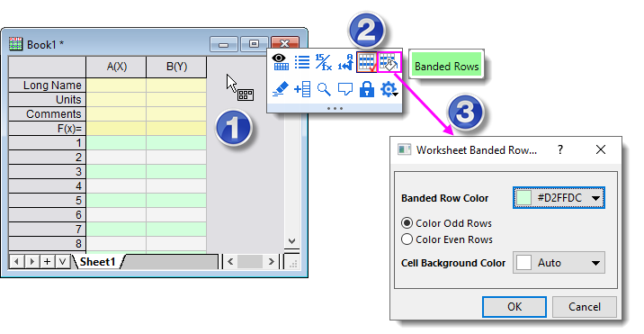Click the eraser clear icon
Viewport: 644px width, 334px height.
[281, 89]
